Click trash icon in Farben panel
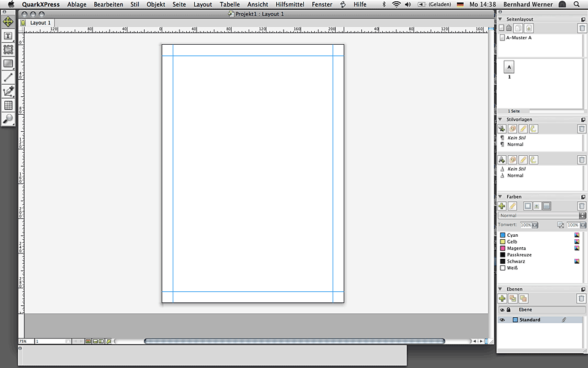The width and height of the screenshot is (588, 368). point(581,206)
